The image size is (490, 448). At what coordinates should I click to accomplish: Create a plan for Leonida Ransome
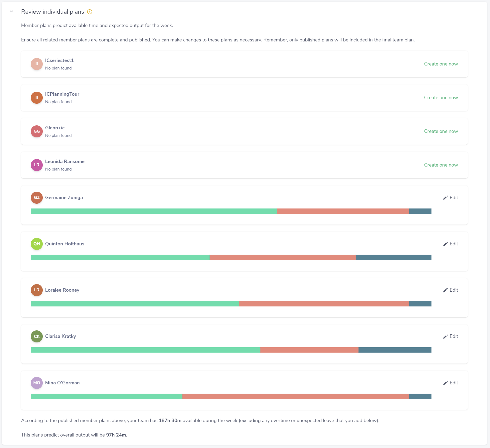point(441,165)
